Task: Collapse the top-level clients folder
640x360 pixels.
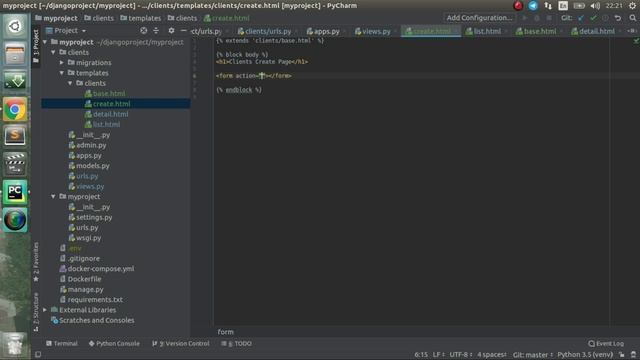Action: [x=53, y=52]
